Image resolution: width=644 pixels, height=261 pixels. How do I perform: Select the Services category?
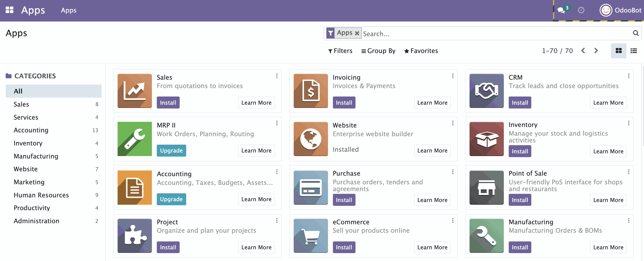[x=54, y=117]
